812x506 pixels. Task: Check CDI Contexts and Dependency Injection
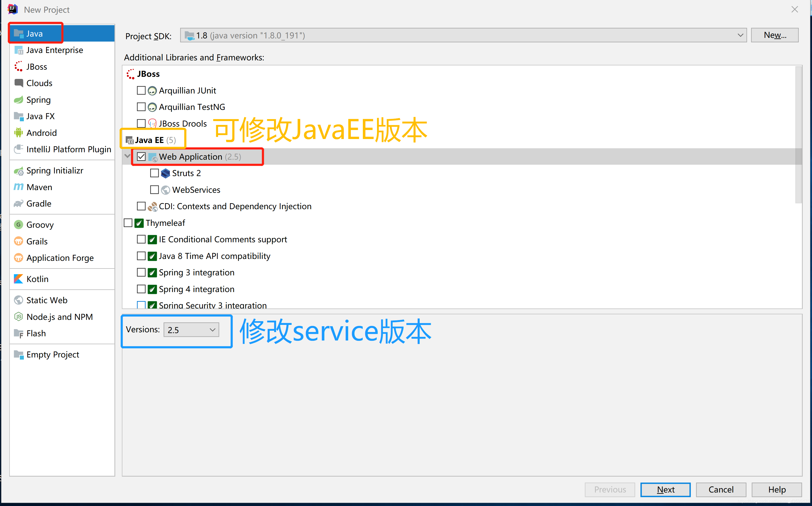[x=141, y=206]
